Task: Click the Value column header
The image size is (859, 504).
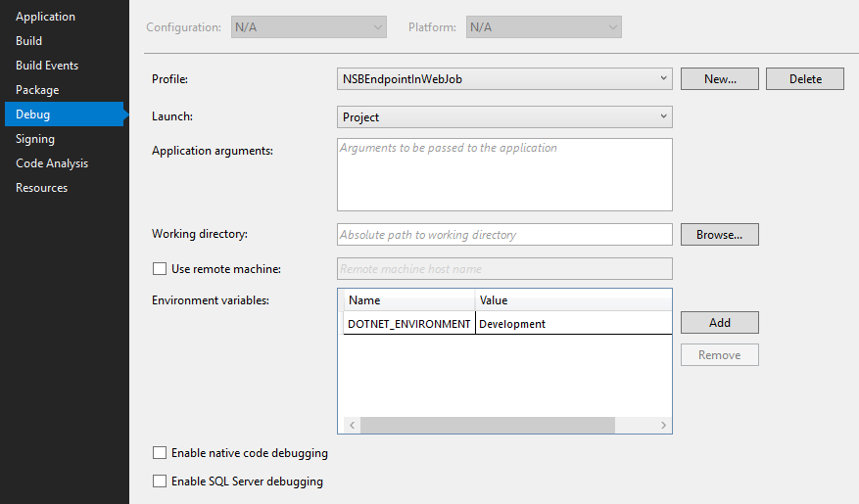Action: coord(574,299)
